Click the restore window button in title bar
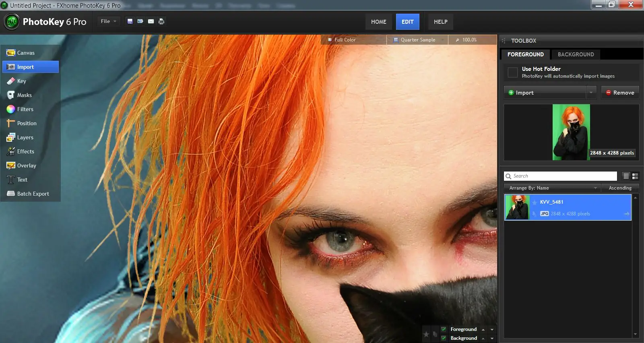The width and height of the screenshot is (644, 343). 611,4
